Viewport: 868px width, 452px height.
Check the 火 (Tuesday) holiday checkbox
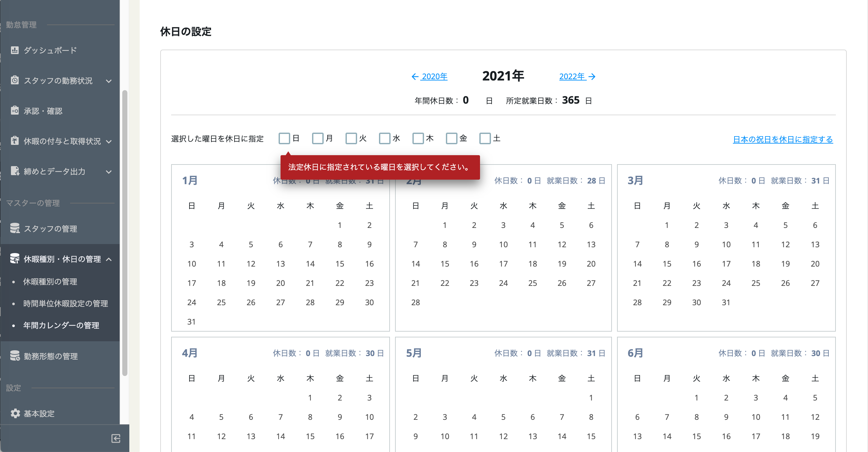tap(351, 138)
